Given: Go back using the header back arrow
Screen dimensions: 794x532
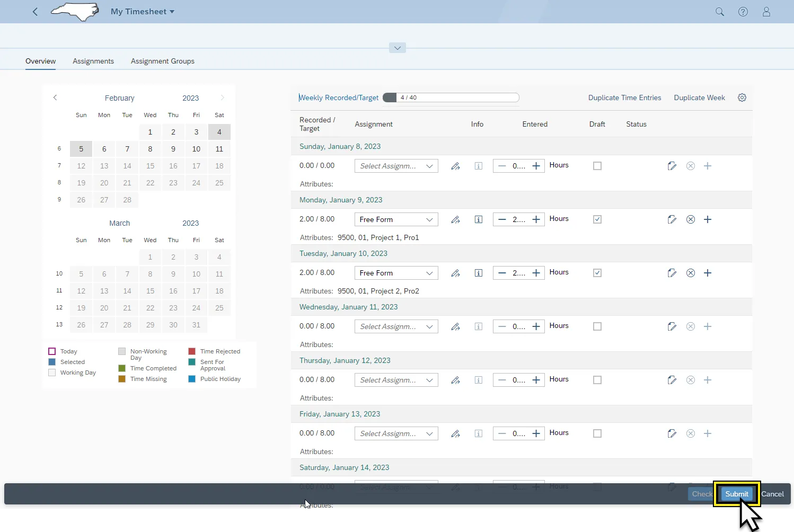Looking at the screenshot, I should coord(35,12).
